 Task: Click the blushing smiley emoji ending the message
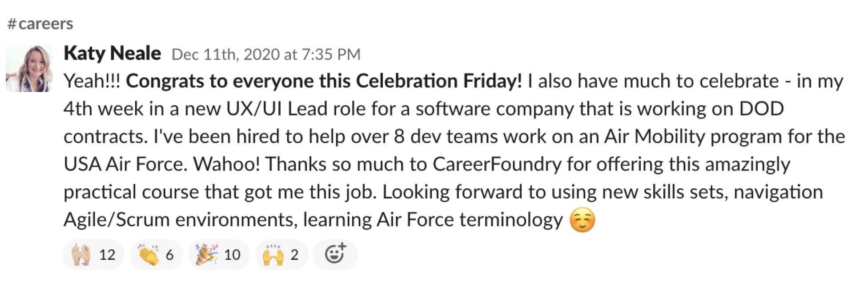582,220
